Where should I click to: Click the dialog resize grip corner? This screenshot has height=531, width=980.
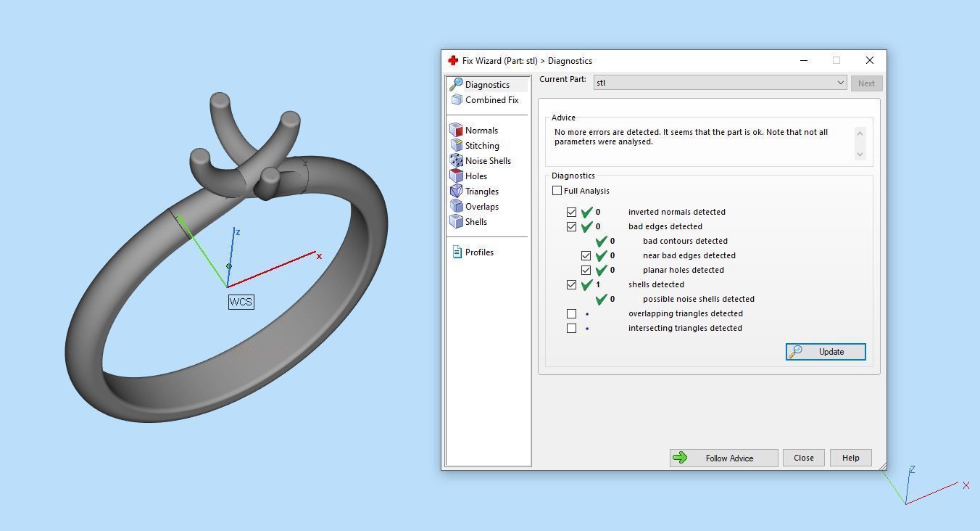881,466
